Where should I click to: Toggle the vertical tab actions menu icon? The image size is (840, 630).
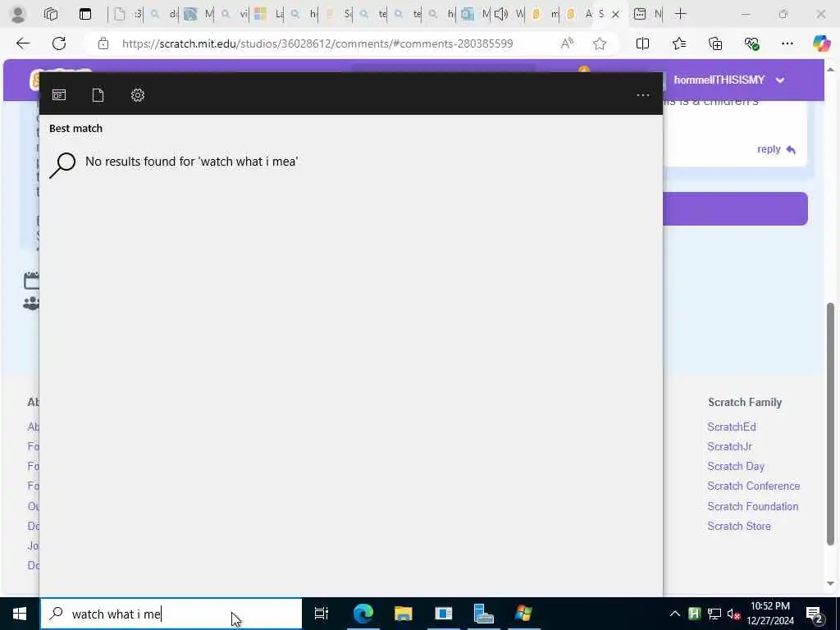tap(85, 14)
